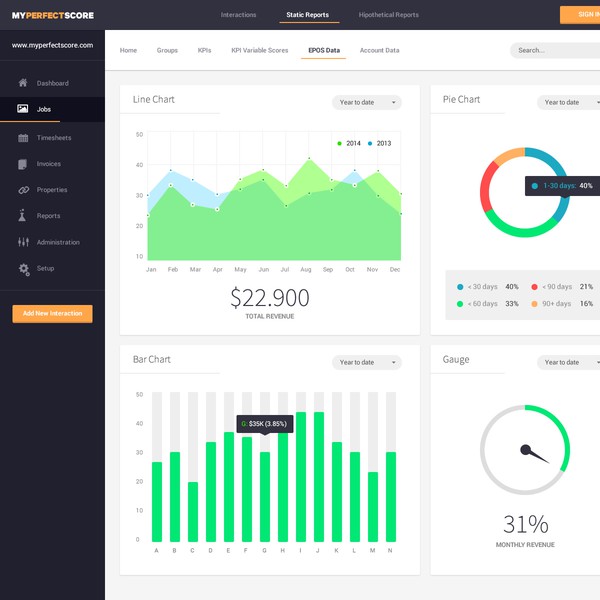Go to Home tab
600x600 pixels.
(128, 50)
